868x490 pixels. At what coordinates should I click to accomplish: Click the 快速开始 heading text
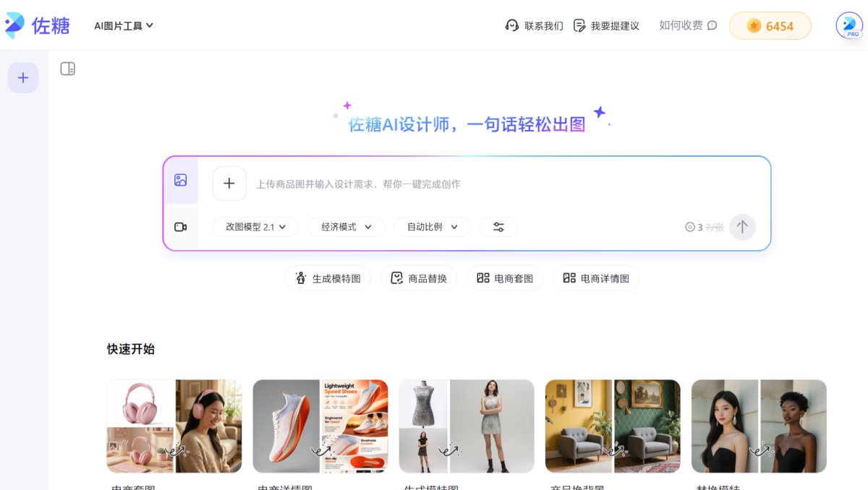click(x=131, y=349)
